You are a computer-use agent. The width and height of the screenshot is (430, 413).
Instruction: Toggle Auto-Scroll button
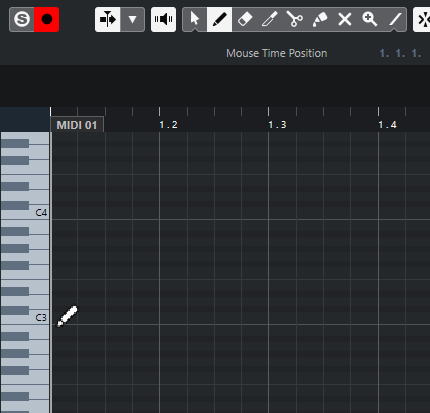tap(108, 20)
